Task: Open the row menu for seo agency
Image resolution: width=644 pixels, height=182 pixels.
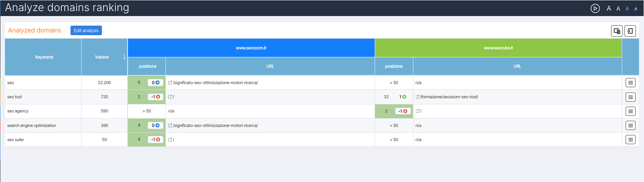Action: [631, 111]
